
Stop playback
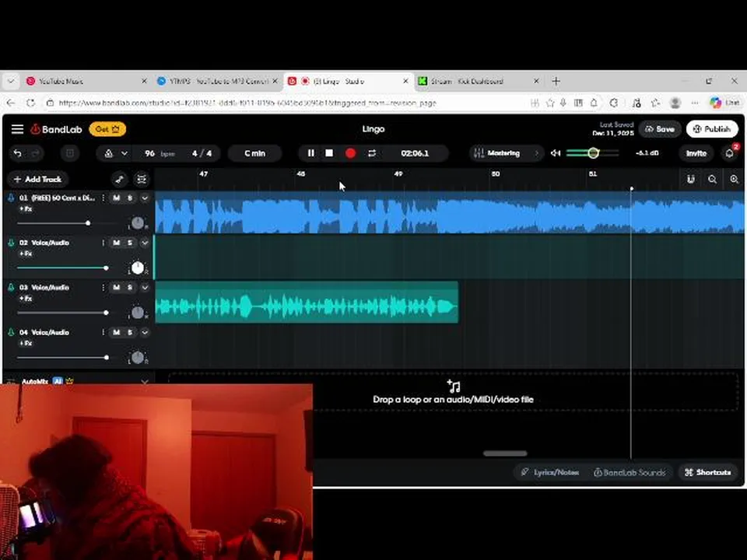pos(329,153)
